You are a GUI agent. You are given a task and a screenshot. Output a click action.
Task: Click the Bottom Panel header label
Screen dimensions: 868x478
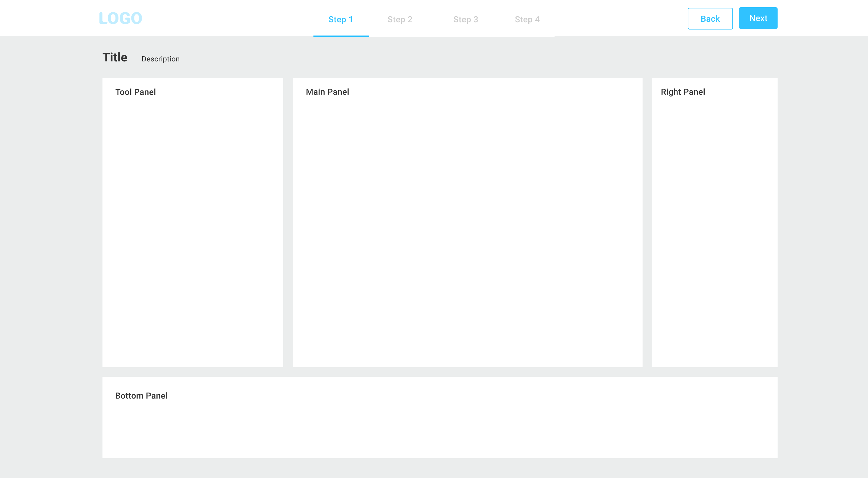tap(141, 396)
